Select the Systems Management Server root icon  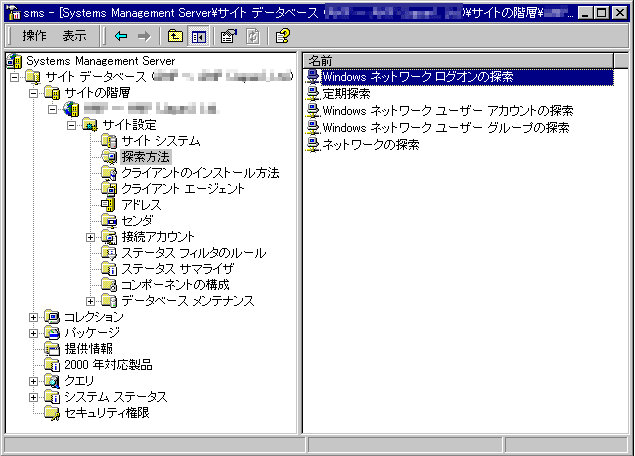click(x=15, y=61)
